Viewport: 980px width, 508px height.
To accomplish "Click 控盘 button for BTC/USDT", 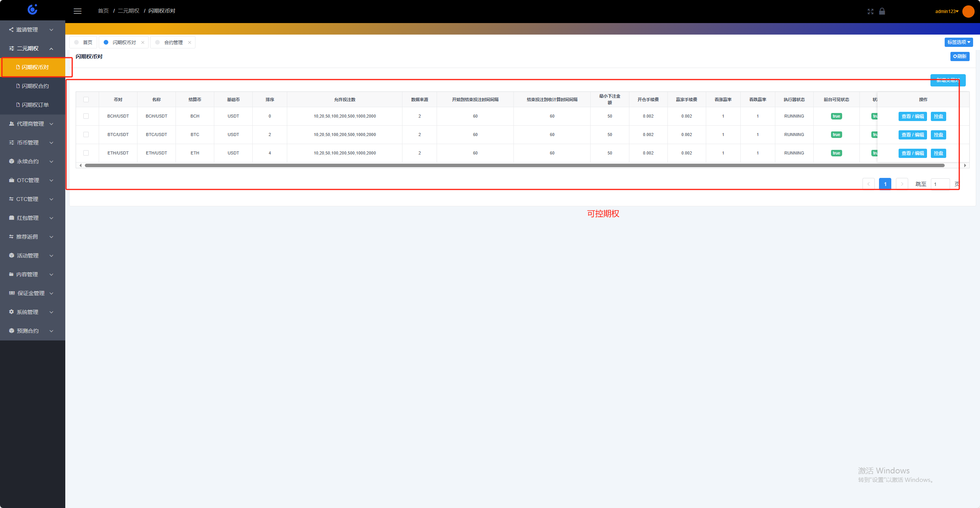I will pyautogui.click(x=938, y=135).
